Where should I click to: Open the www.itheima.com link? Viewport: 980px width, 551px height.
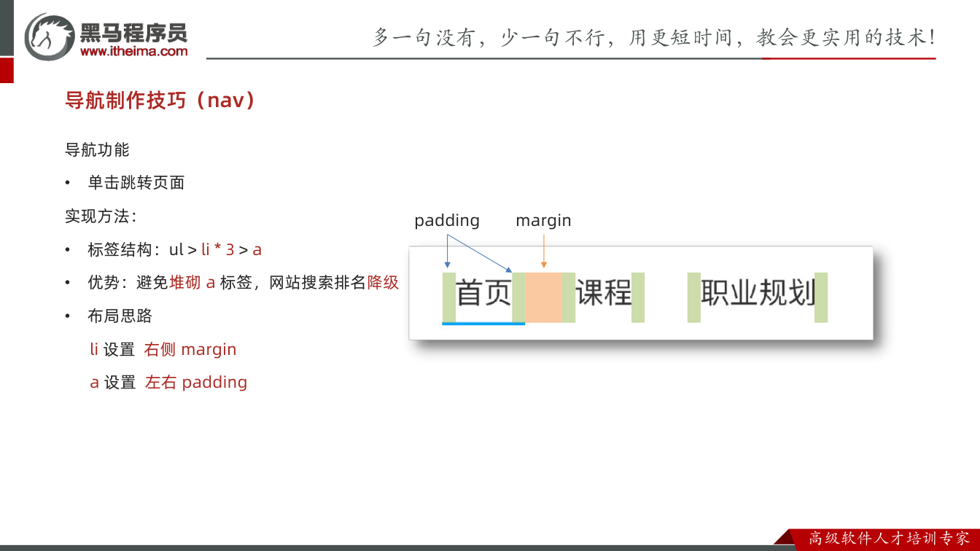[x=133, y=51]
